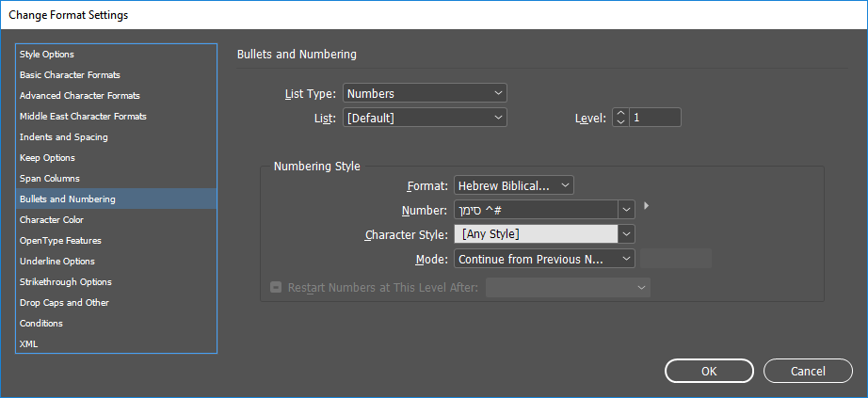
Task: Select Style Options in the category list
Action: [x=47, y=55]
